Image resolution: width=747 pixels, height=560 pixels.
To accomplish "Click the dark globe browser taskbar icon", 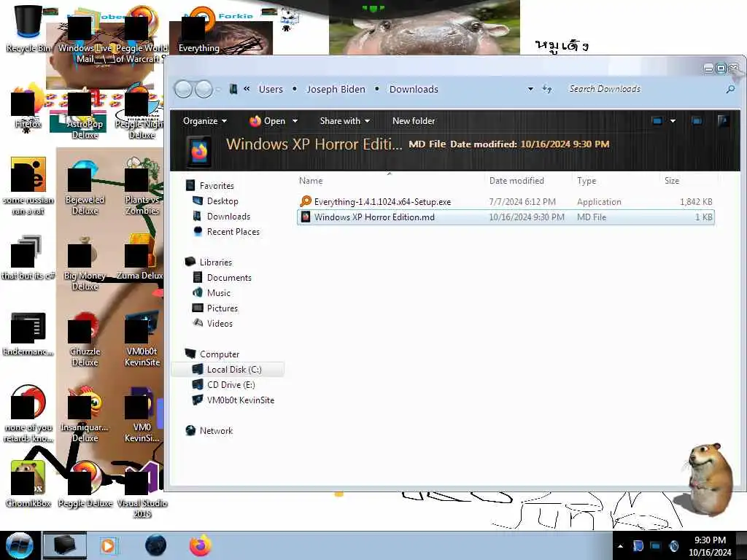I will point(156,545).
